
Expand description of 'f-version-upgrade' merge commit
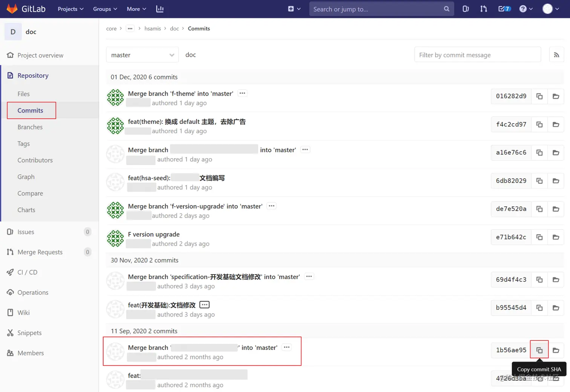coord(271,206)
